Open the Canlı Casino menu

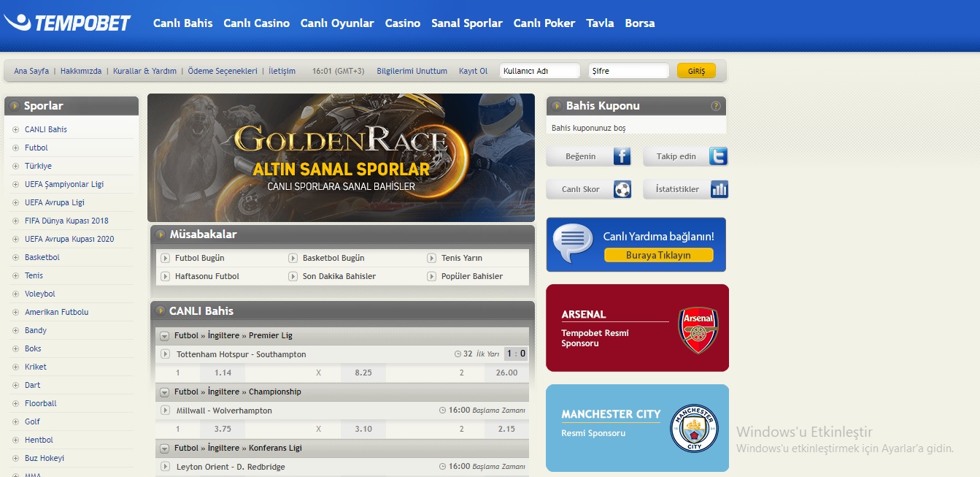point(256,23)
